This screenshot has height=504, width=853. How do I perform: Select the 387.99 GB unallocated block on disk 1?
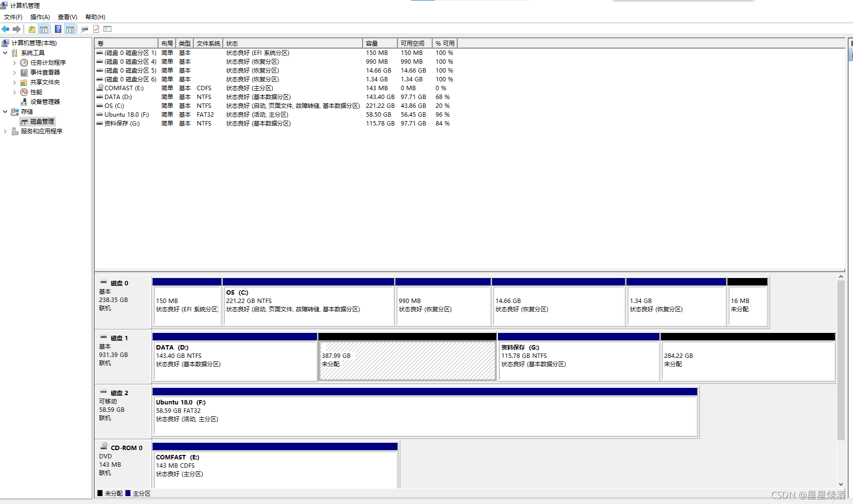coord(407,357)
